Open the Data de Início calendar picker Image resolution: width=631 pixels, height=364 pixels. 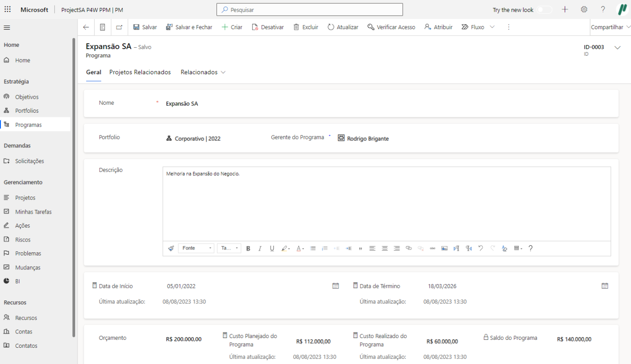(x=336, y=286)
